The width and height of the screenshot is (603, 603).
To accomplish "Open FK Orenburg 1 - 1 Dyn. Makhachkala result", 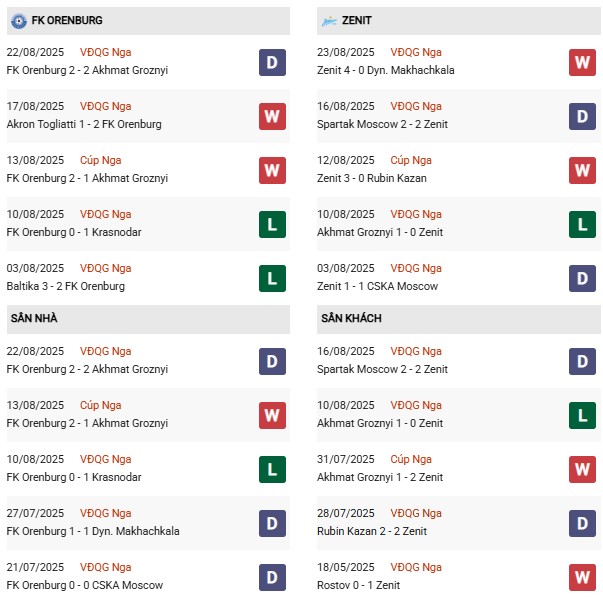I will (x=93, y=531).
